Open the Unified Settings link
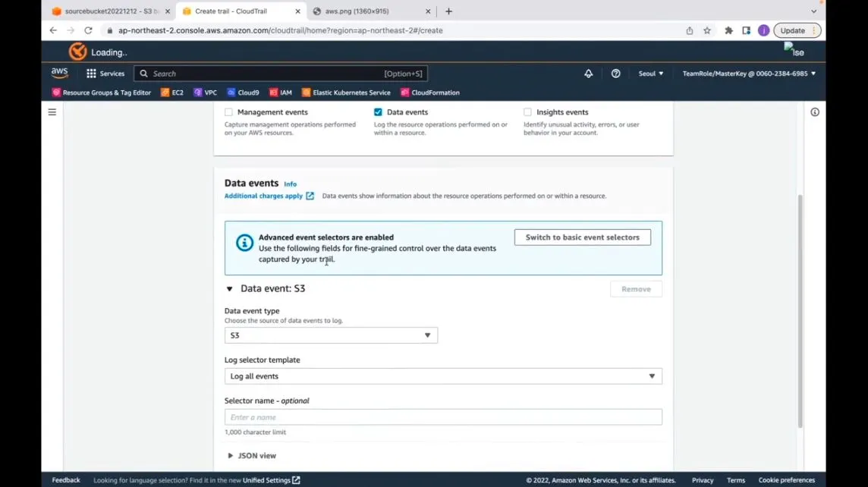 (272, 480)
